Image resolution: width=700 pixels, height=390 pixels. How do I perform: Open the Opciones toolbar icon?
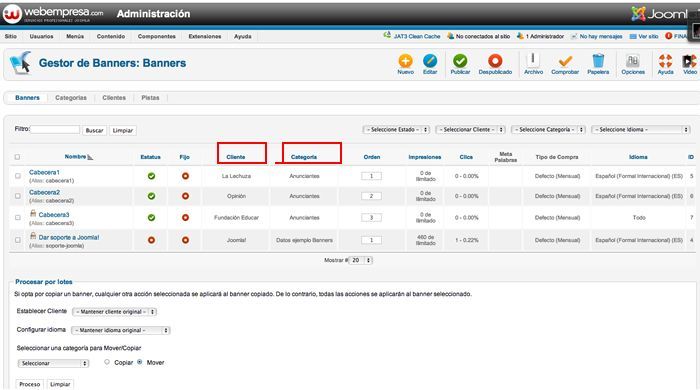(633, 61)
